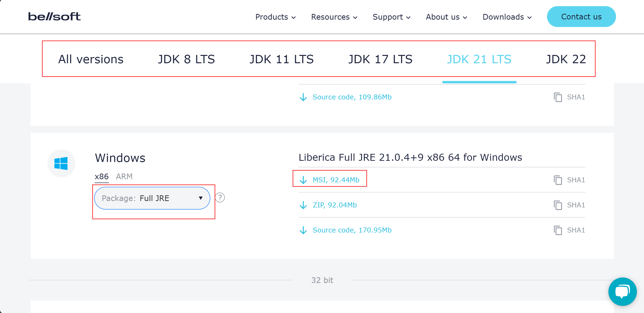The height and width of the screenshot is (313, 644).
Task: Click the package help question mark icon
Action: point(220,198)
